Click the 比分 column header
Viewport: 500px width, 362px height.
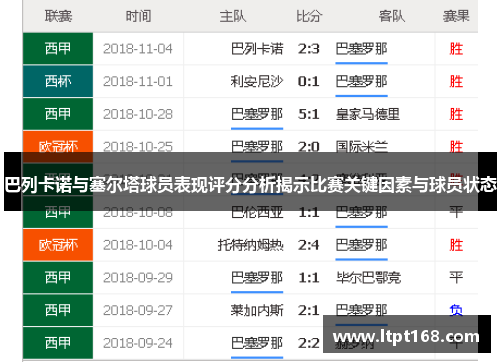pos(309,16)
